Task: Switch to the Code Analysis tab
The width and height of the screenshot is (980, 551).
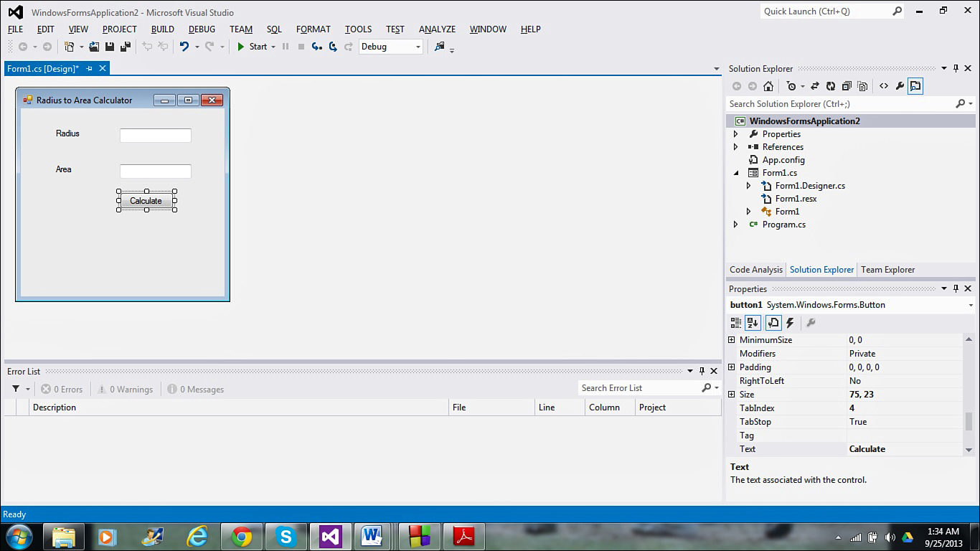Action: pyautogui.click(x=756, y=270)
